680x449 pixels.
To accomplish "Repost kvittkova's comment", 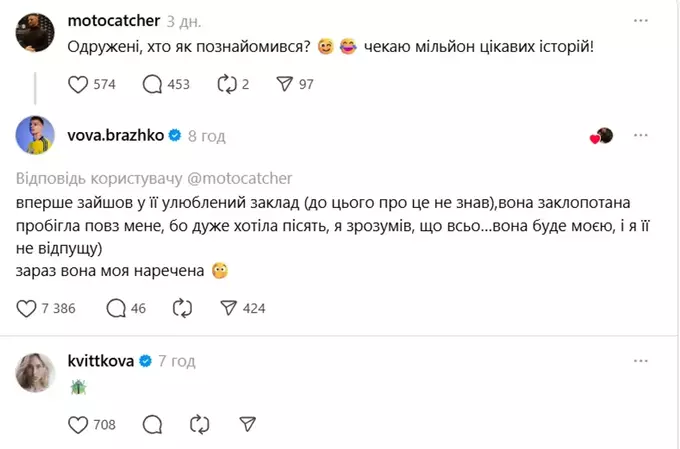I will pyautogui.click(x=198, y=424).
